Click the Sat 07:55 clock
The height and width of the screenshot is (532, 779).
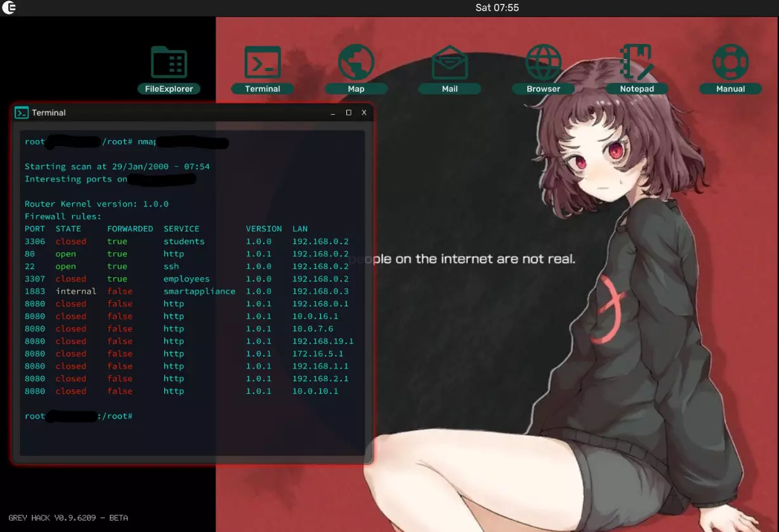click(497, 8)
